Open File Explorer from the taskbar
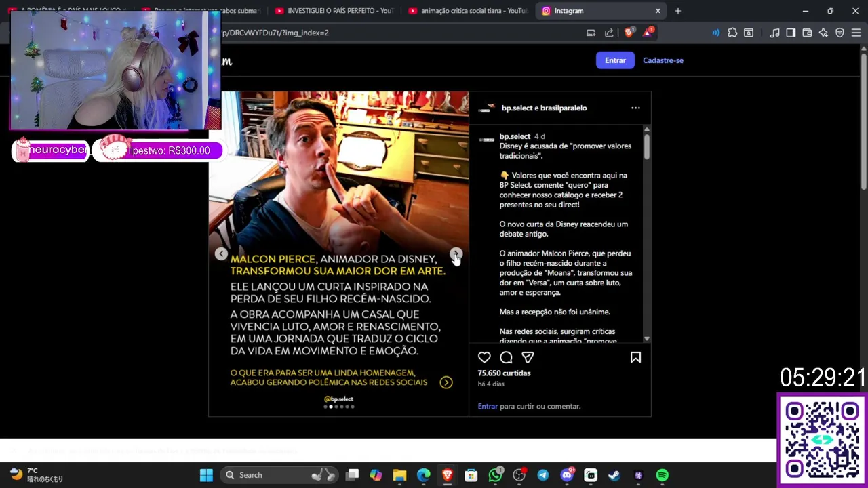868x488 pixels. pyautogui.click(x=399, y=475)
